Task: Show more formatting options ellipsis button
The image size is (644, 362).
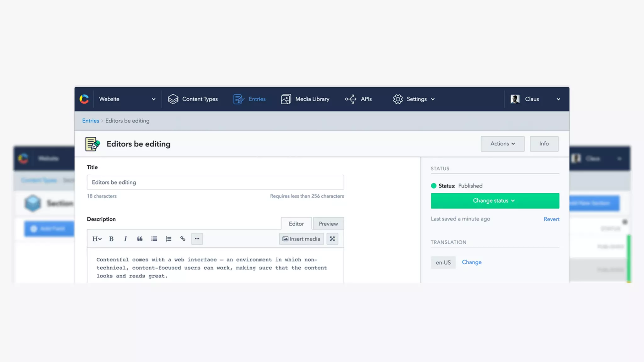Action: 197,239
